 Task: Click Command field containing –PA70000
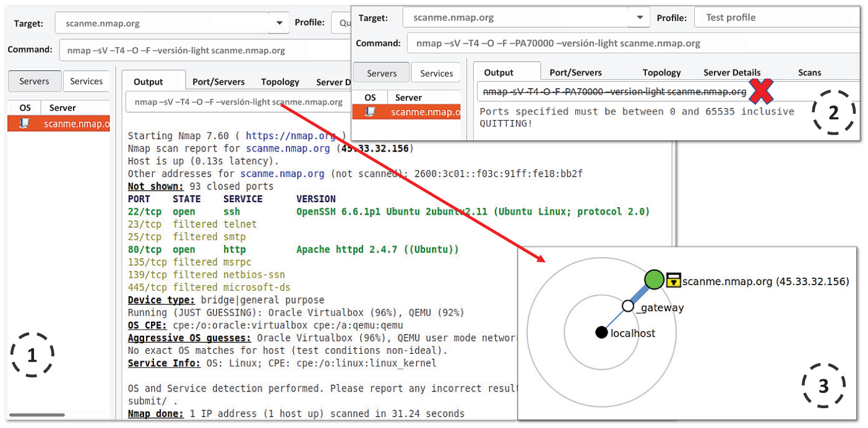[x=633, y=43]
